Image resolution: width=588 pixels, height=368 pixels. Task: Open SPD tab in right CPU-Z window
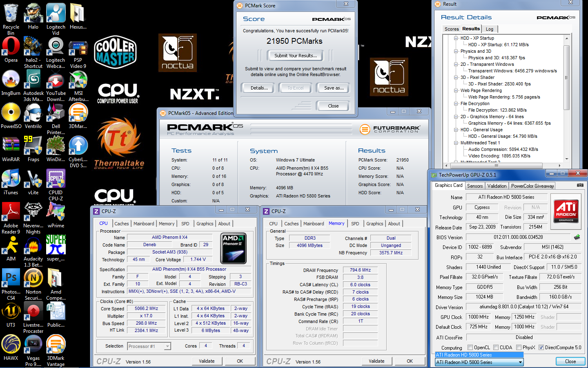pos(355,224)
